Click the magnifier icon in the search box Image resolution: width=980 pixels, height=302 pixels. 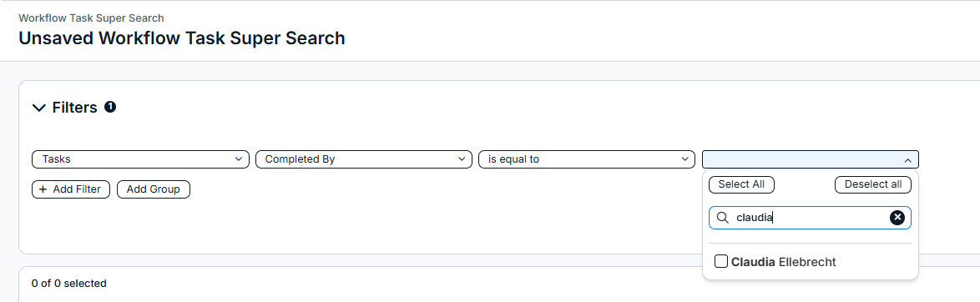[x=723, y=218]
